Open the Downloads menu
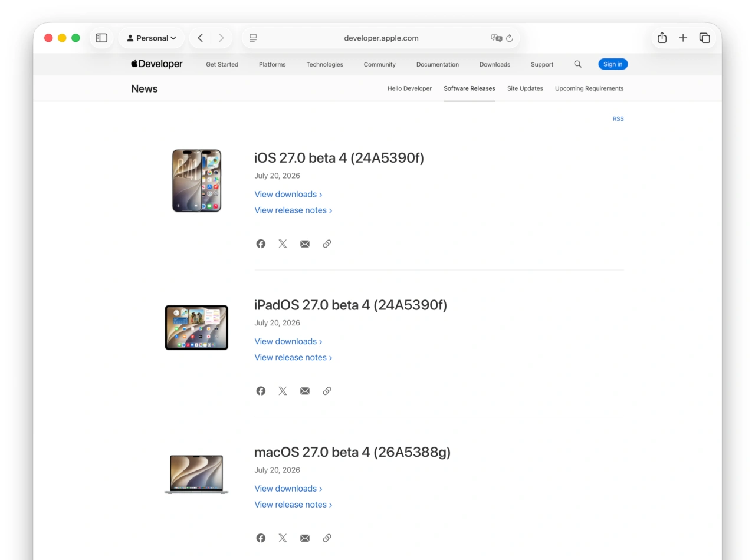The image size is (755, 560). [494, 64]
